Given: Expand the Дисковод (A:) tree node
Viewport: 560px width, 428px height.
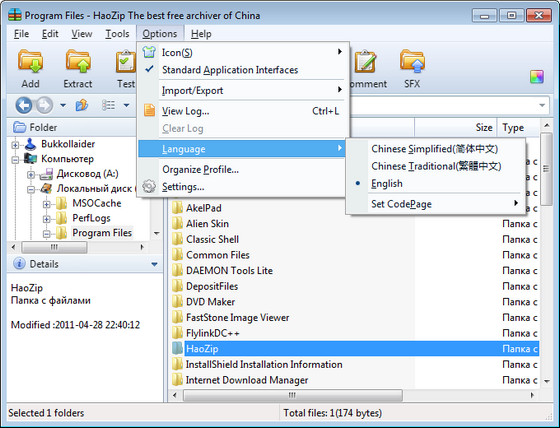Looking at the screenshot, I should [31, 175].
